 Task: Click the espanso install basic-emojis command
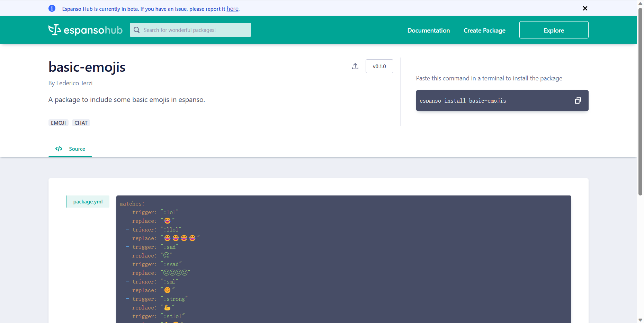pyautogui.click(x=463, y=101)
